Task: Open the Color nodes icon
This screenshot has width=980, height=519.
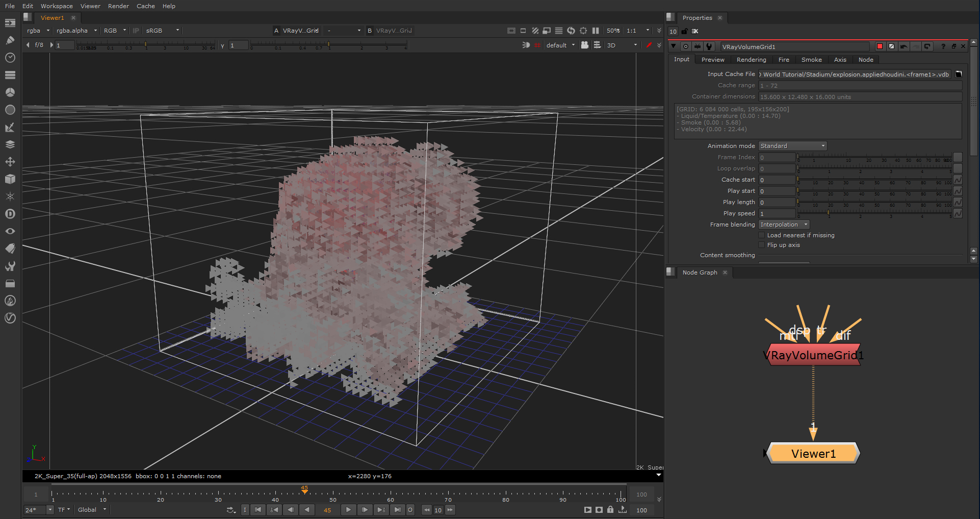Action: 10,92
